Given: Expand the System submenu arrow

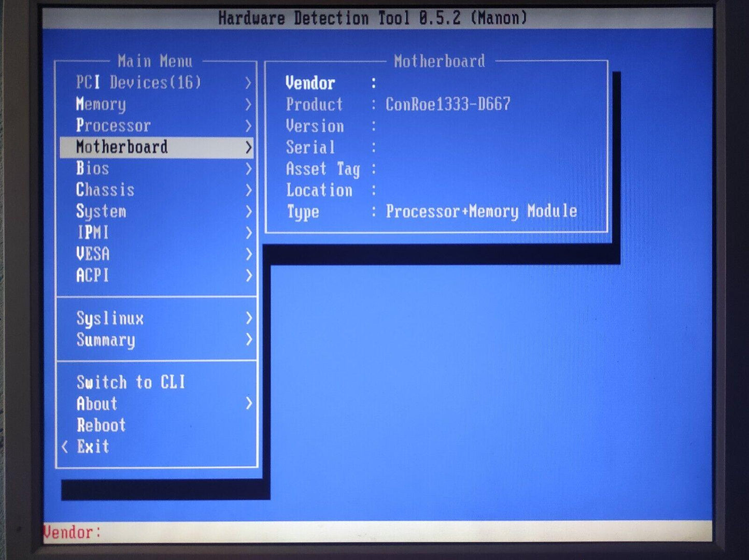Looking at the screenshot, I should (248, 211).
